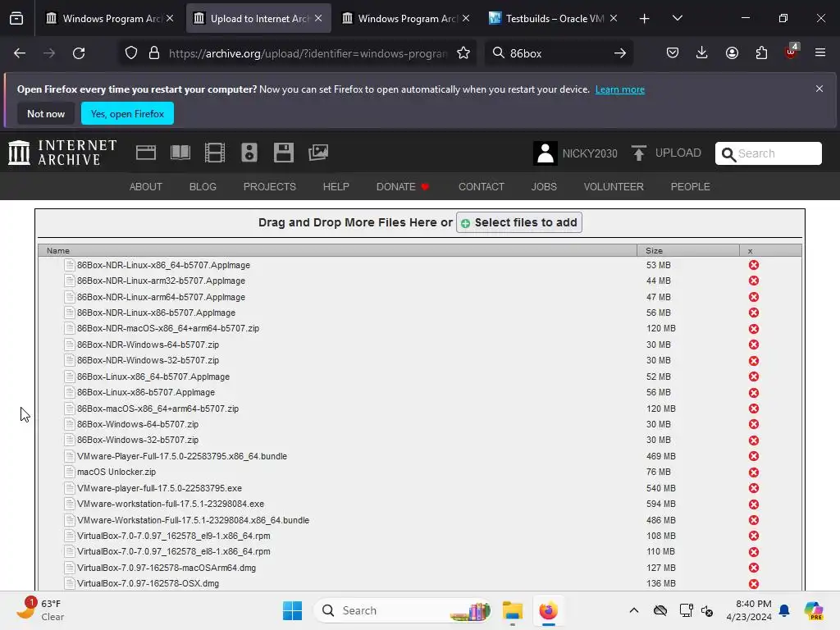Screen dimensions: 840x630
Task: Click the UPLOAD link in header
Action: 666,153
